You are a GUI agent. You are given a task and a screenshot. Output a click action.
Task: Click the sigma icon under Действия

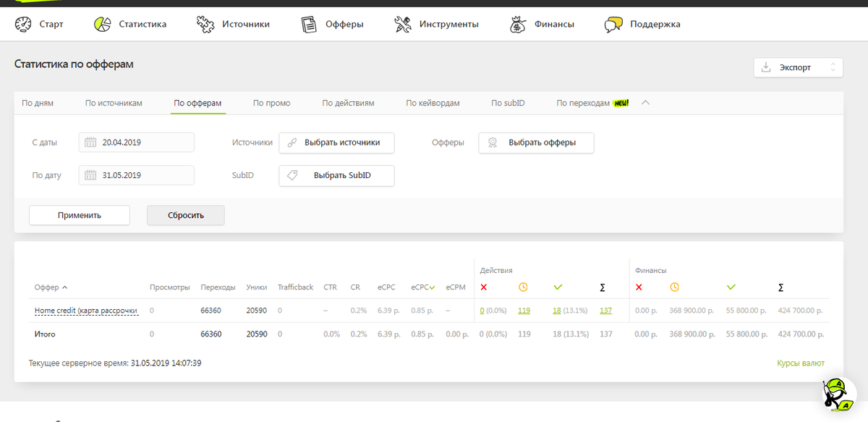pyautogui.click(x=603, y=287)
